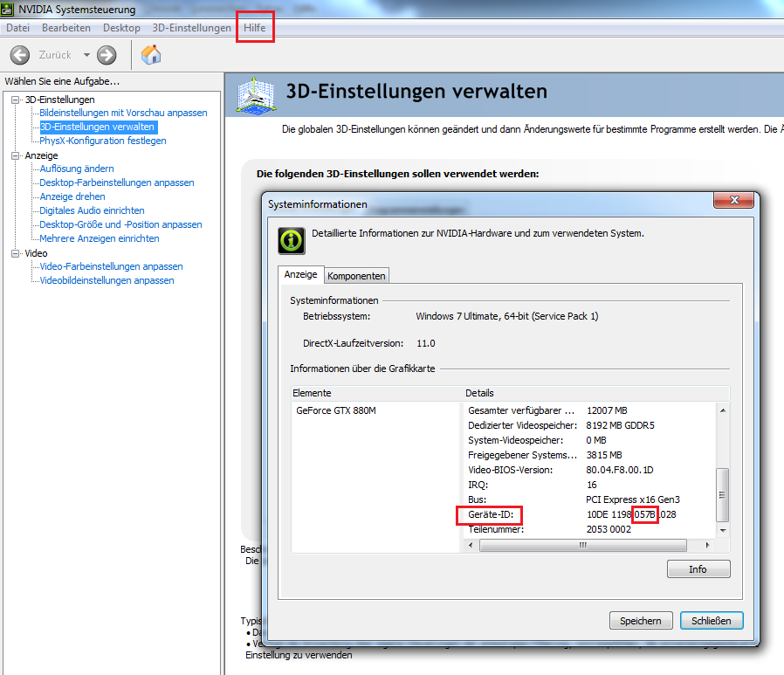Open the Datei menu
The width and height of the screenshot is (784, 675).
18,28
